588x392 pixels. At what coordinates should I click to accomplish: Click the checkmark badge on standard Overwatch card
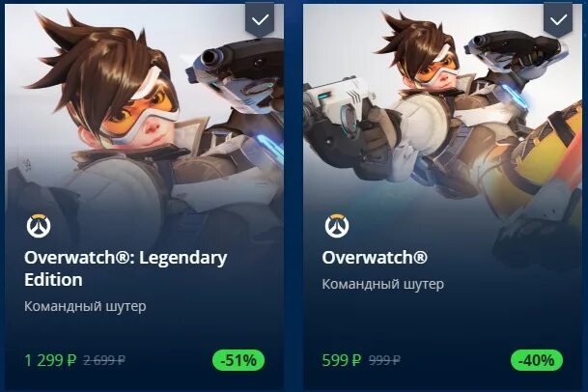[x=558, y=19]
